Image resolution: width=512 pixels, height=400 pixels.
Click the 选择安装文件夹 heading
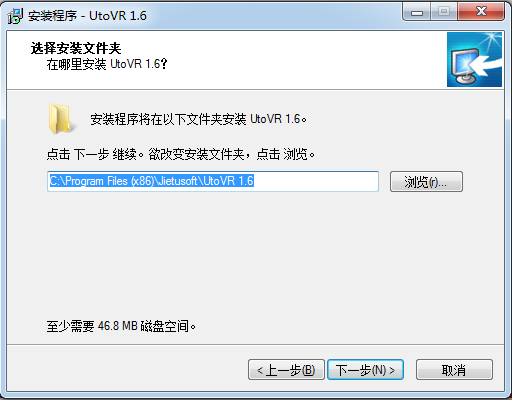click(x=76, y=48)
